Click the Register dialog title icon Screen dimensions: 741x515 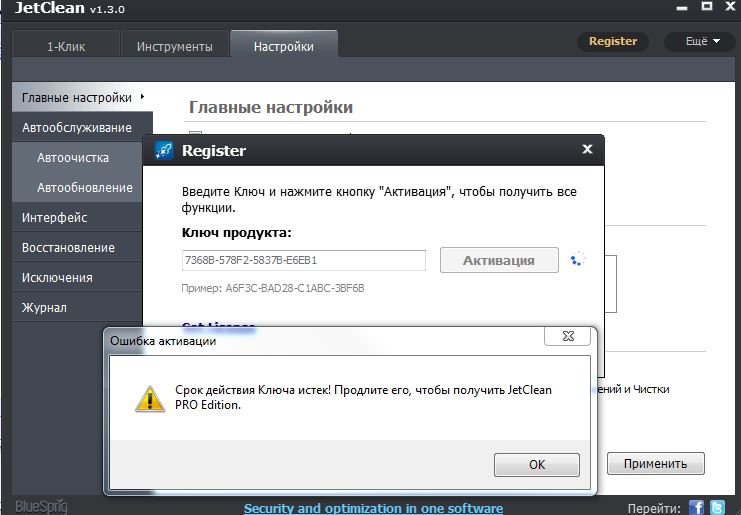click(x=163, y=151)
